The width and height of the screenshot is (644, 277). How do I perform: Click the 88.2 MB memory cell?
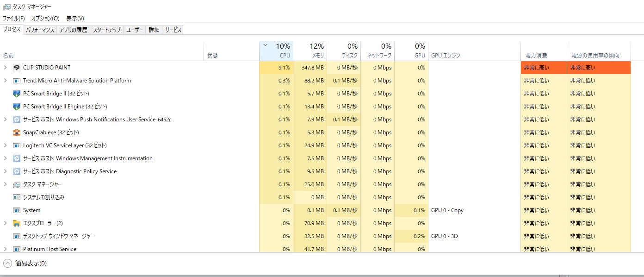(x=310, y=81)
